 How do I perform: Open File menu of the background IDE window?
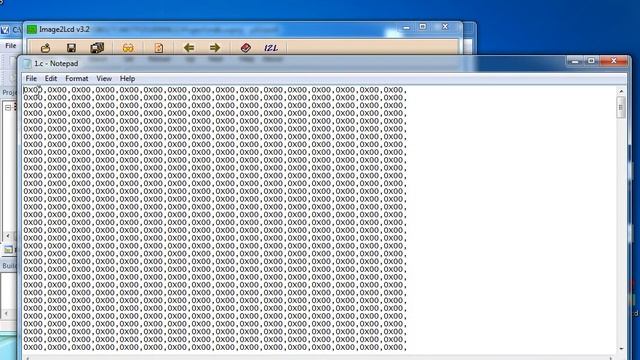pyautogui.click(x=11, y=46)
